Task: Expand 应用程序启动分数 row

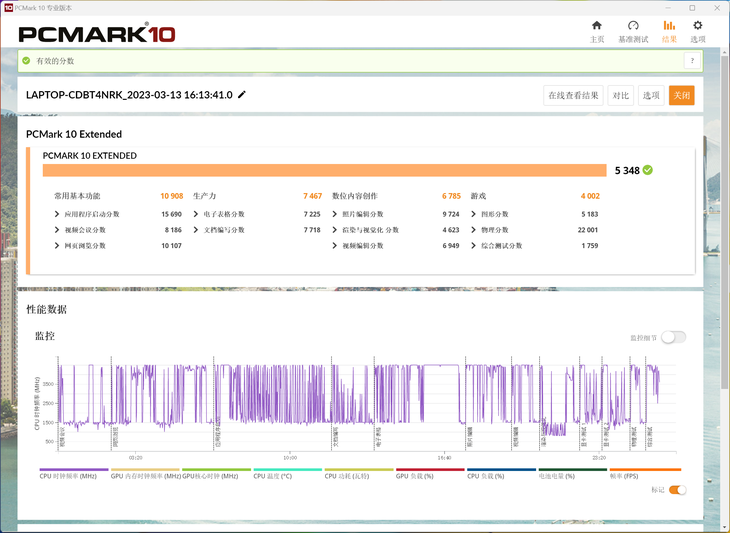Action: click(x=57, y=214)
